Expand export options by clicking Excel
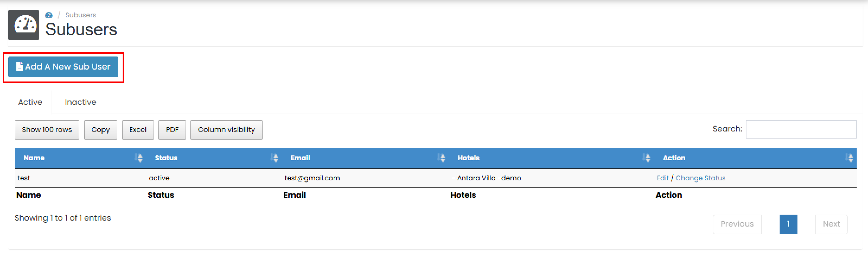Viewport: 868px width, 276px height. [x=138, y=130]
